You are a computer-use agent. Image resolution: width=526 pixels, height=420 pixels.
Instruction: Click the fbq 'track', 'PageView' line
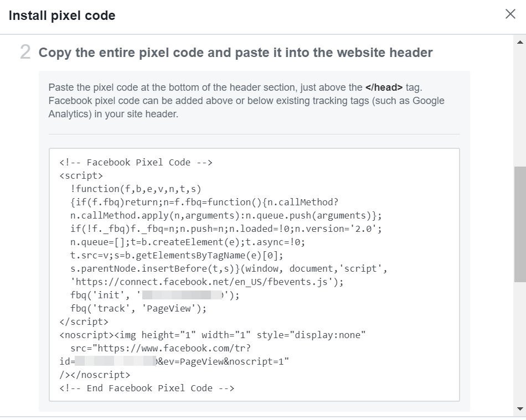coord(138,309)
